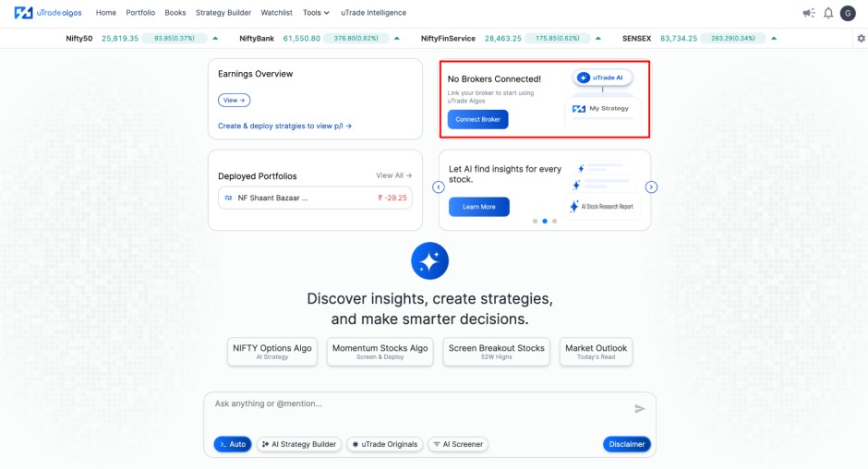Select the second carousel dot
This screenshot has height=469, width=868.
point(545,221)
